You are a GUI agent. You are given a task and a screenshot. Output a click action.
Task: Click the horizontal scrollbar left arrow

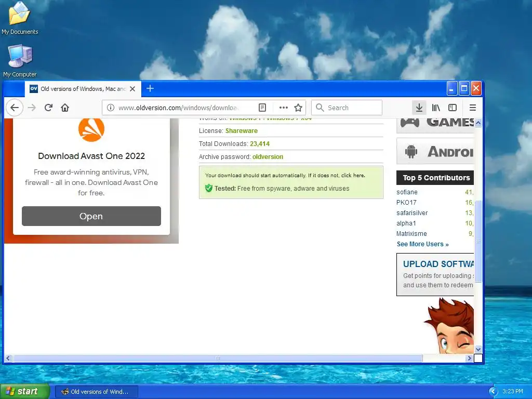pyautogui.click(x=8, y=358)
